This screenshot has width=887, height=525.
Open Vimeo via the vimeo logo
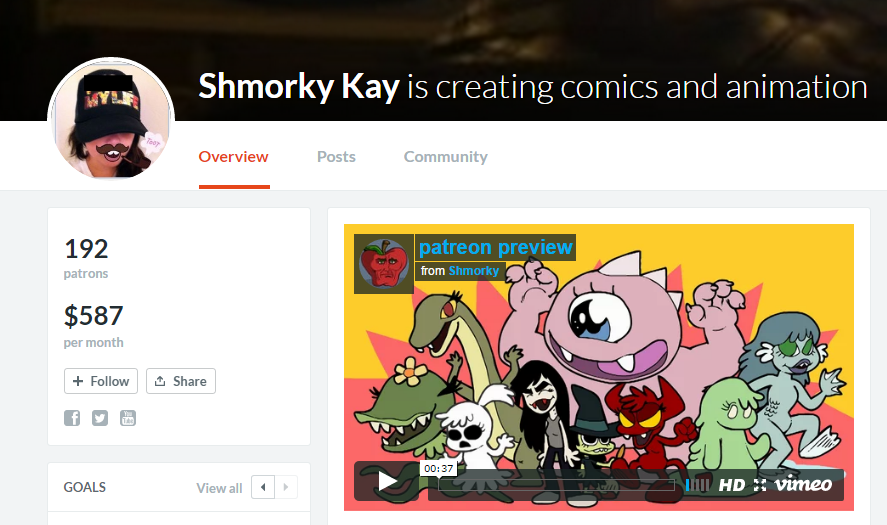coord(803,484)
